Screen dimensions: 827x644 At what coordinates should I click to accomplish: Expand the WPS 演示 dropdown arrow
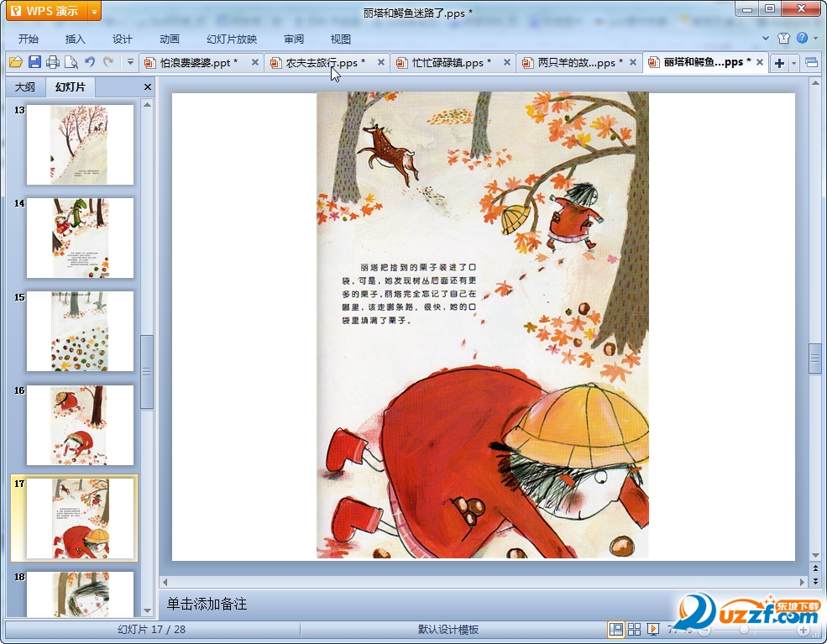94,11
